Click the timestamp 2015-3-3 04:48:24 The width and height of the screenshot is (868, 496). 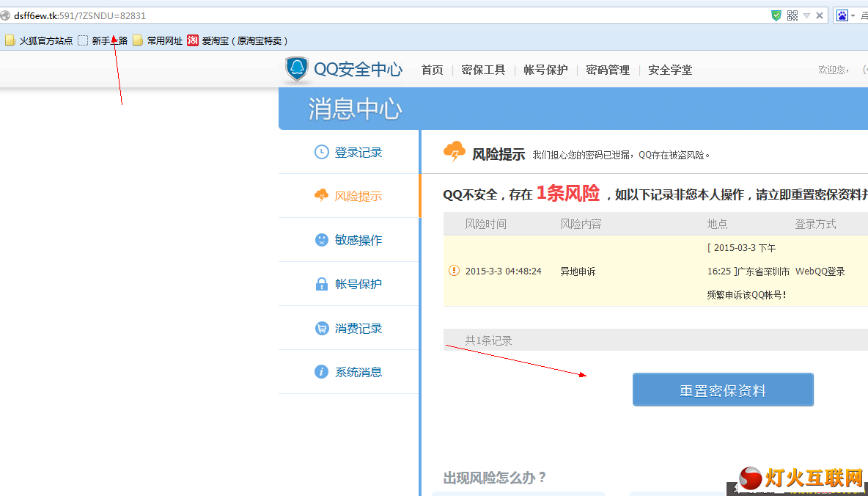(x=503, y=271)
